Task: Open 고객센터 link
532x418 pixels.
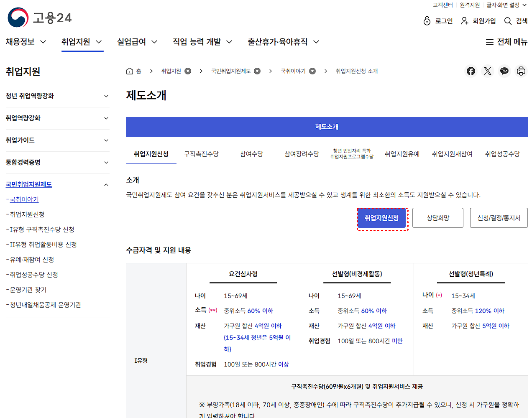Action: point(443,5)
